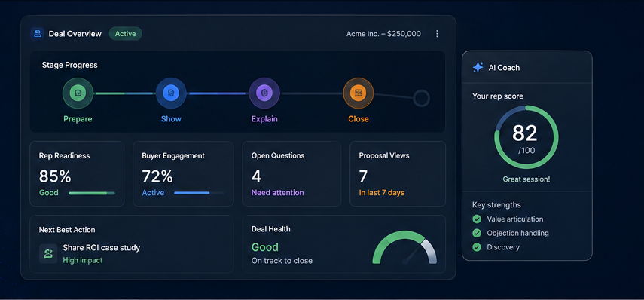Image resolution: width=644 pixels, height=300 pixels.
Task: Click the 82 rep score ring
Action: (x=526, y=137)
